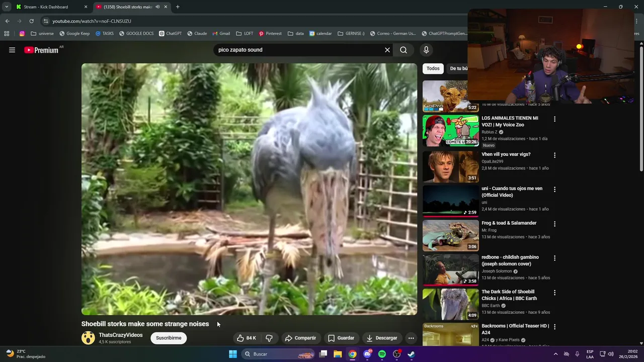Start voice search with the microphone icon

coord(426,50)
